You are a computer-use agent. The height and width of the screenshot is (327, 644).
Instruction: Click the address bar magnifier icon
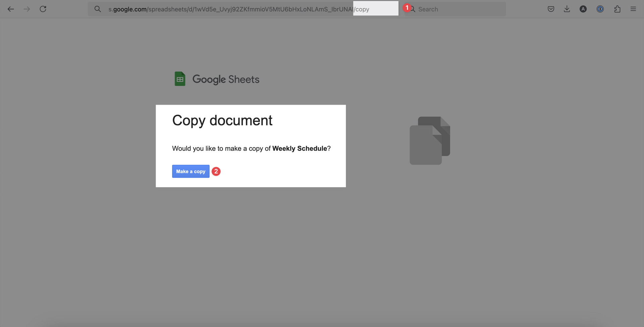98,9
